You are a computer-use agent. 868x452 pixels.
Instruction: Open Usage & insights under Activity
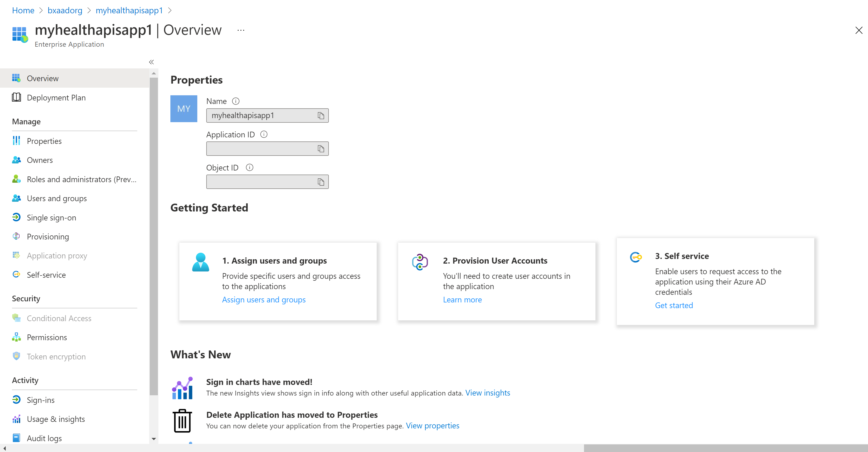(x=74, y=419)
